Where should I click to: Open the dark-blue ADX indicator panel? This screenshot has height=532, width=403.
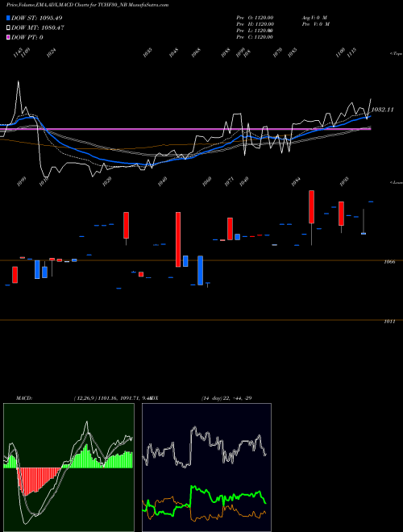tap(206, 468)
